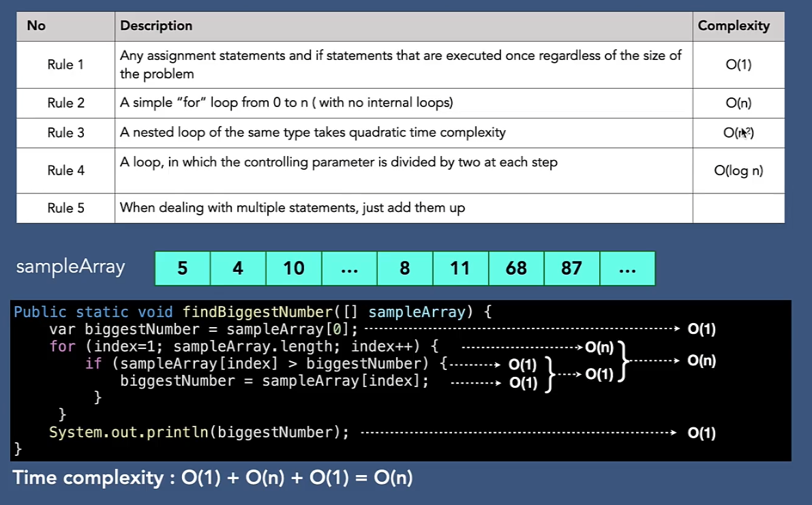This screenshot has height=505, width=812.
Task: Click the empty complexity cell for Rule 5
Action: 738,208
